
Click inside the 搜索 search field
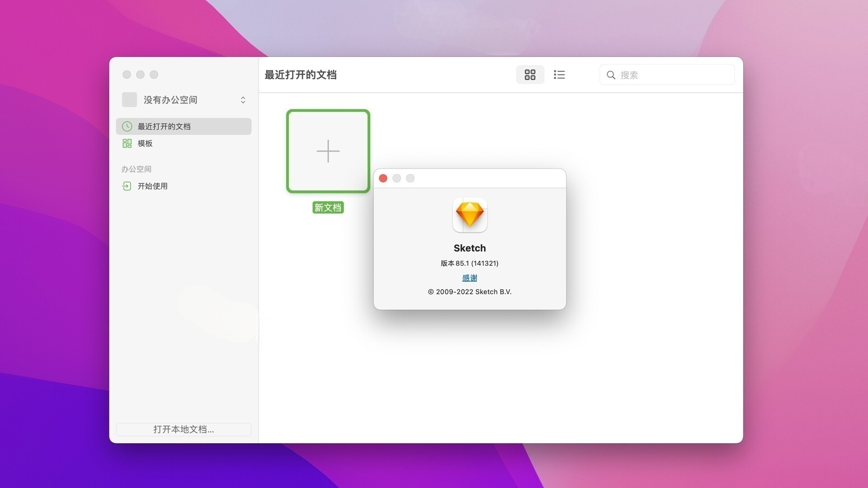[656, 75]
